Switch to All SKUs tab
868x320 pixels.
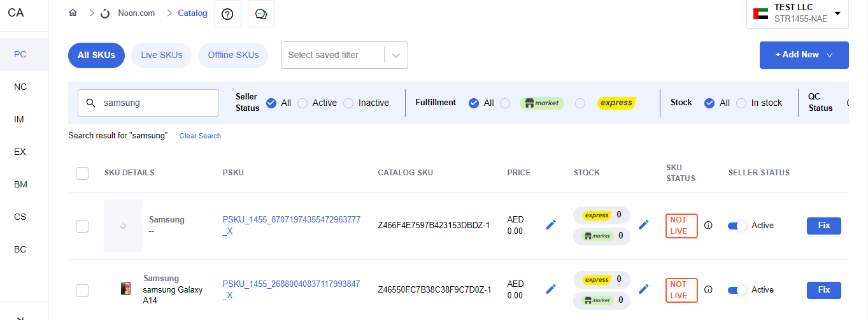click(97, 55)
